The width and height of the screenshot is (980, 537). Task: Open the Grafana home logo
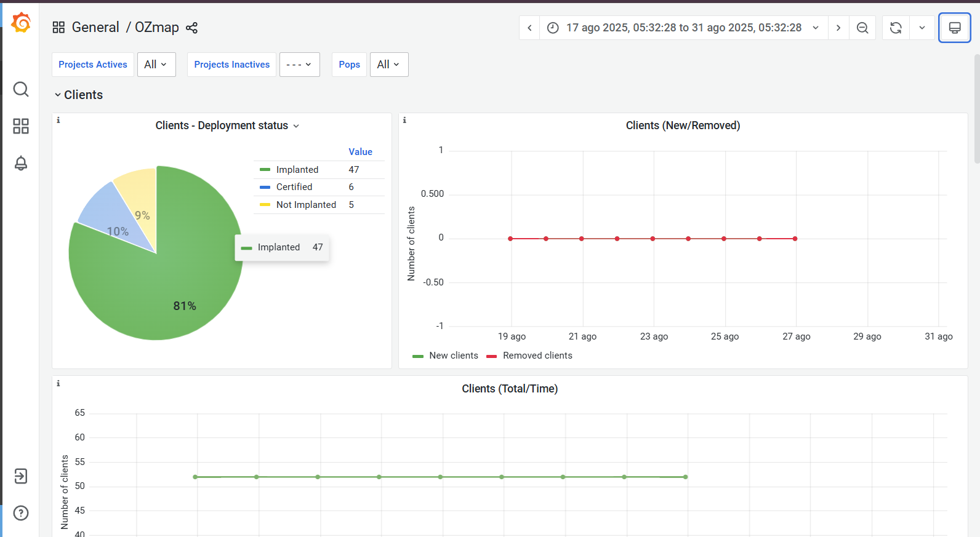click(21, 23)
